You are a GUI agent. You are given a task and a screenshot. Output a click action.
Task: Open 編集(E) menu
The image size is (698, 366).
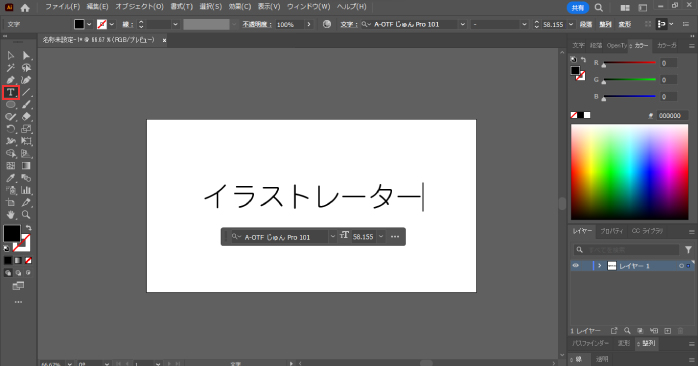(x=97, y=7)
